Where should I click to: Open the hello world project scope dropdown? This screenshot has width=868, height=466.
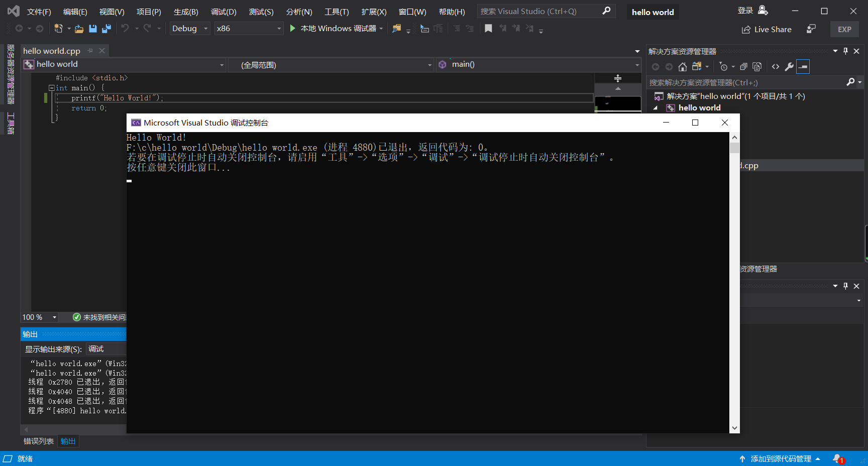[124, 64]
